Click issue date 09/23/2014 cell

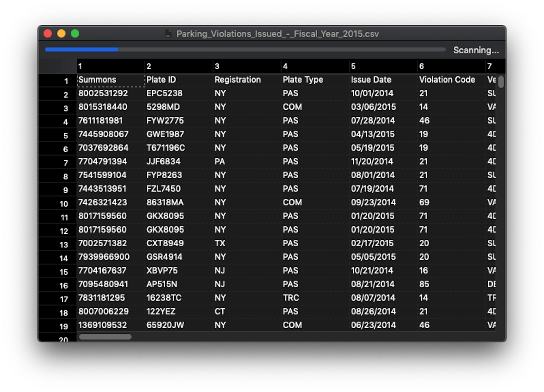pos(383,202)
